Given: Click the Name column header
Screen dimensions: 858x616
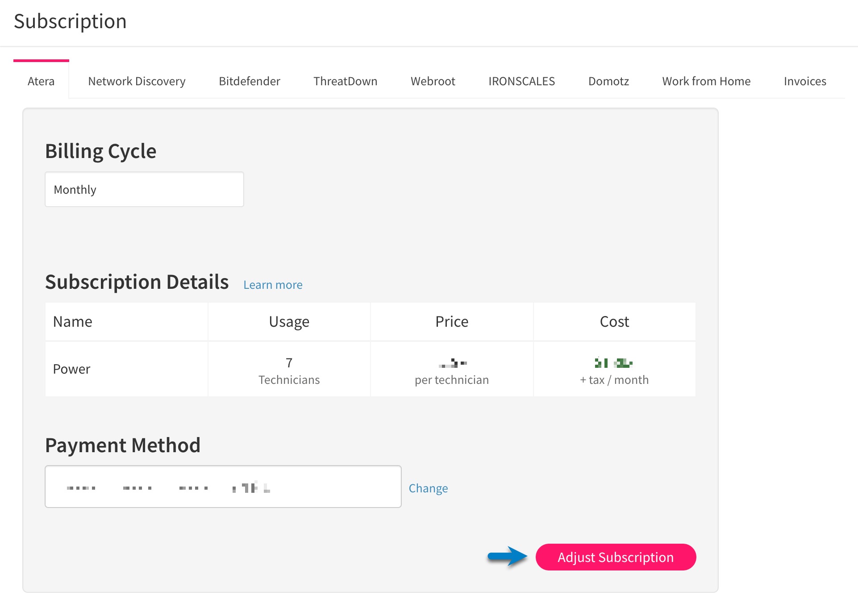Looking at the screenshot, I should pyautogui.click(x=126, y=321).
